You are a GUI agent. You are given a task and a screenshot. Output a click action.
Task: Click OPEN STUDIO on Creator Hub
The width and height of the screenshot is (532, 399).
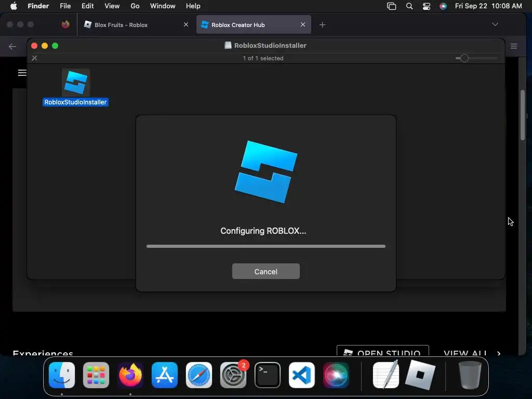(x=383, y=351)
